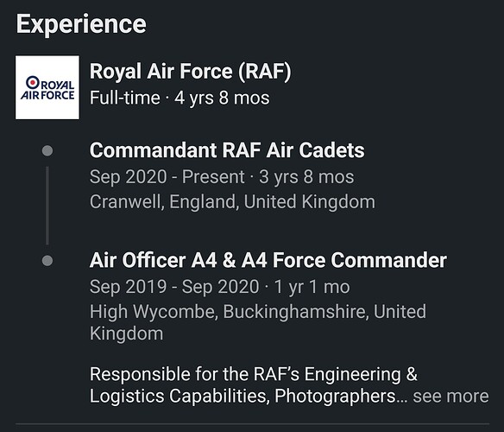Click the timeline bullet beside Air Officer role
This screenshot has width=504, height=432.
coord(47,260)
